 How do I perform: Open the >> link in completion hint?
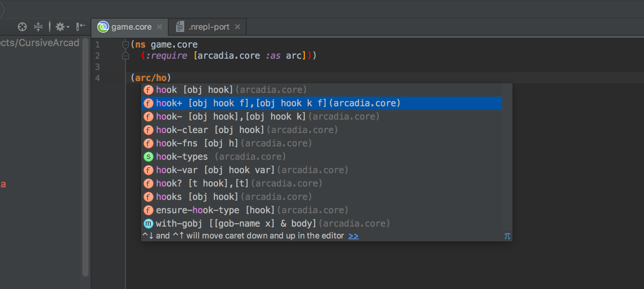click(354, 236)
